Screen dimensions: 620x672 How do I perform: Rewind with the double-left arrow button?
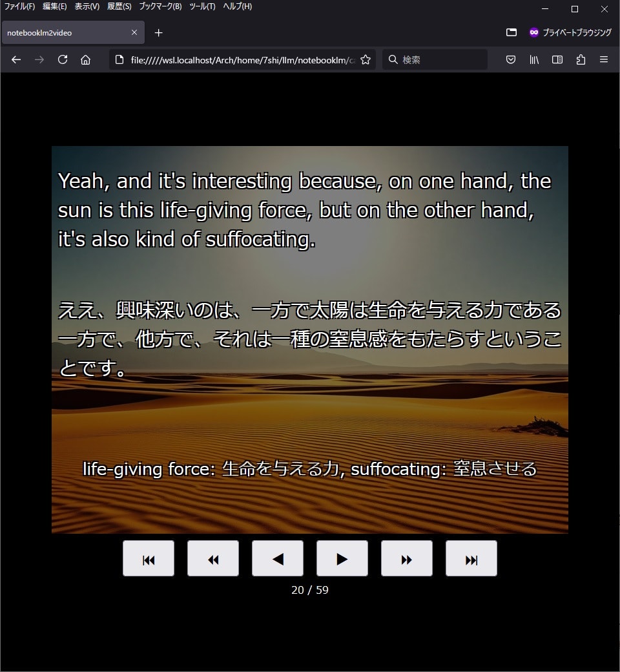(x=213, y=558)
